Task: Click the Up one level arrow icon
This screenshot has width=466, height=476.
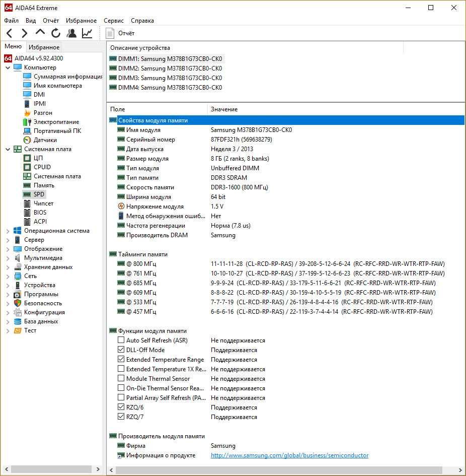Action: 40,33
